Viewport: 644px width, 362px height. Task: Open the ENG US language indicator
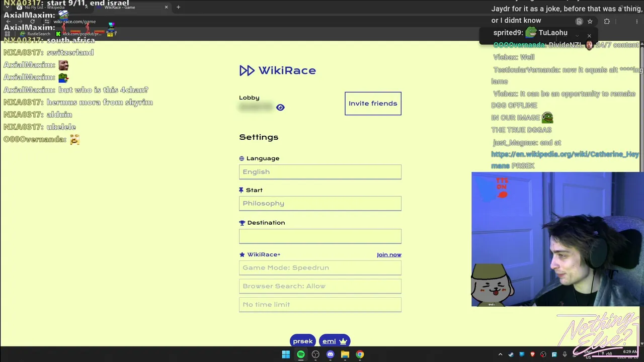588,354
